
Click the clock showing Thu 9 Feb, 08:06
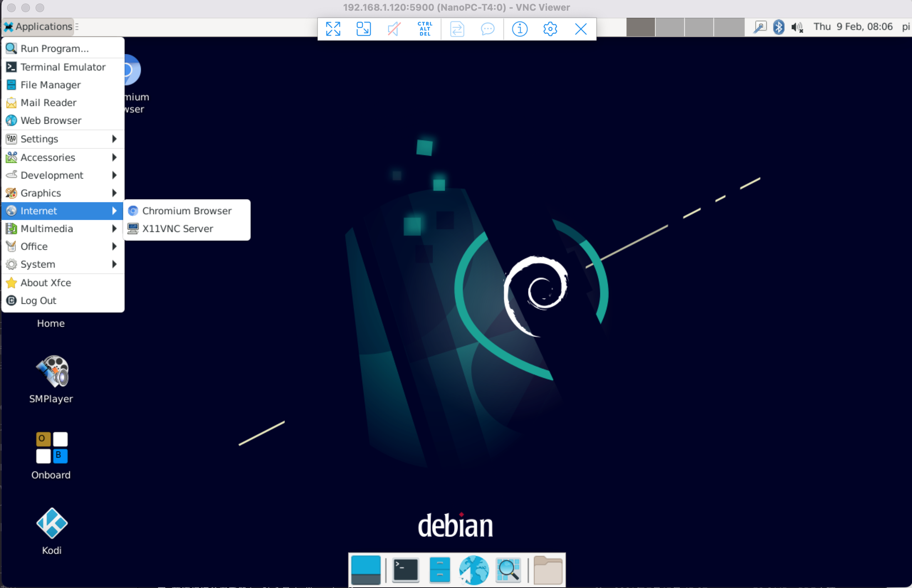point(853,27)
